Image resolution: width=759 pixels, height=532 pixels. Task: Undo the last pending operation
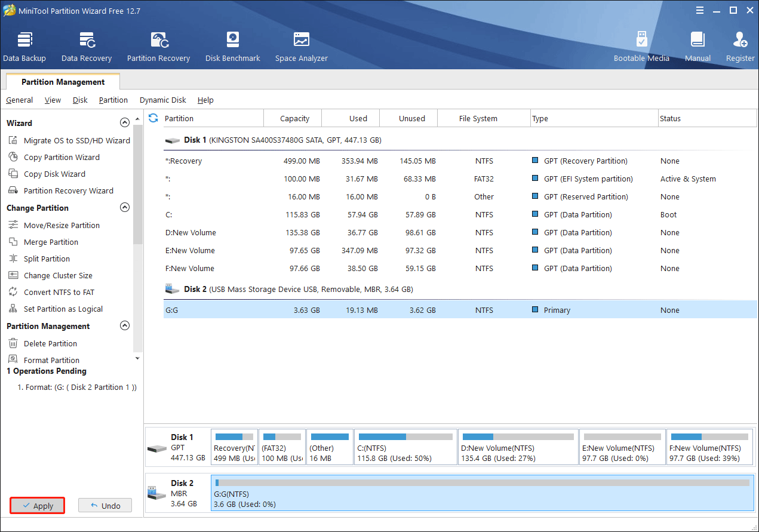105,506
